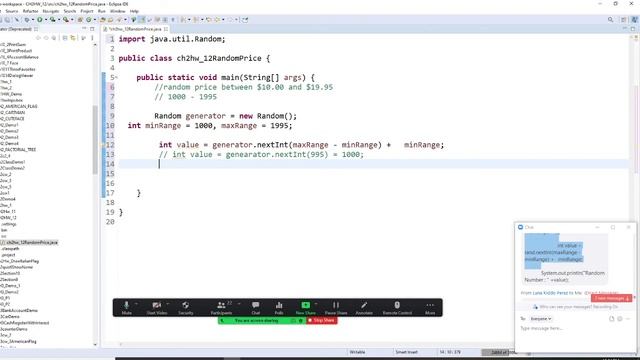Select the .project file in the tree

tap(9, 255)
